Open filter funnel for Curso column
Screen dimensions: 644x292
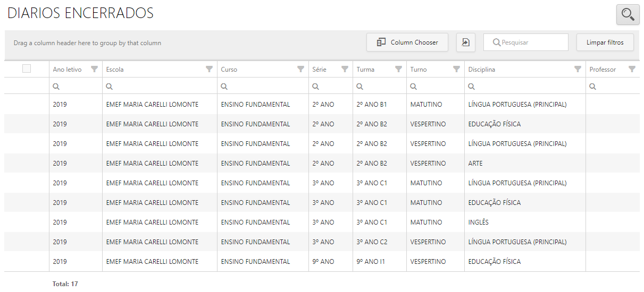300,69
